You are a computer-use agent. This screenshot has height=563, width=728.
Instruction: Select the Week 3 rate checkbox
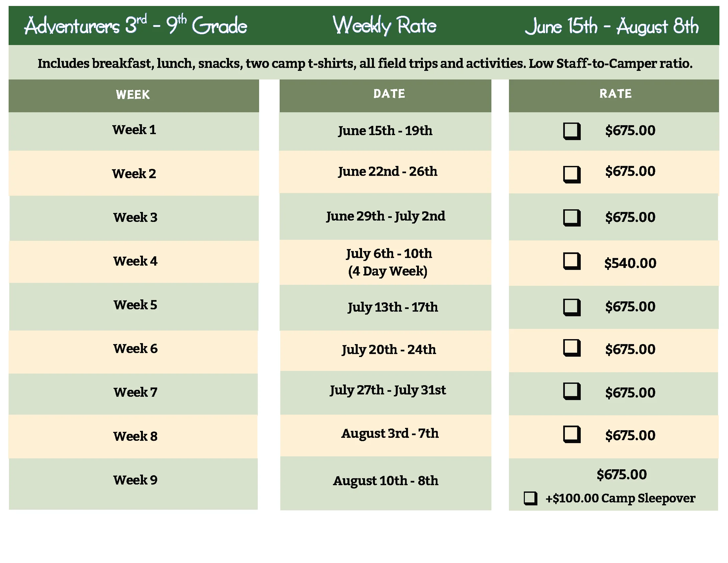coord(571,218)
